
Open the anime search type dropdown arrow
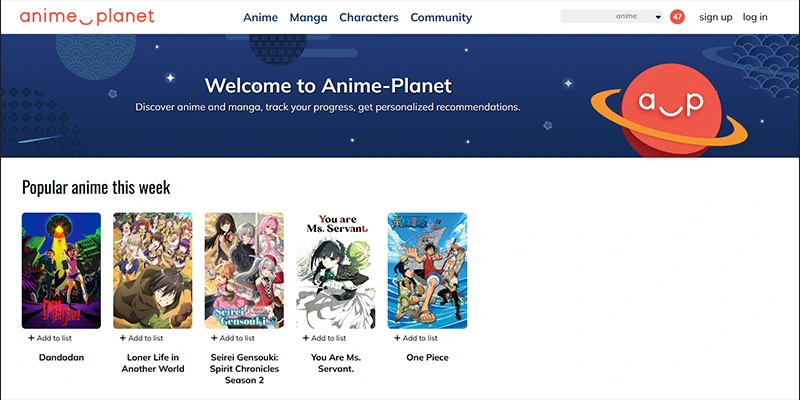[x=657, y=17]
